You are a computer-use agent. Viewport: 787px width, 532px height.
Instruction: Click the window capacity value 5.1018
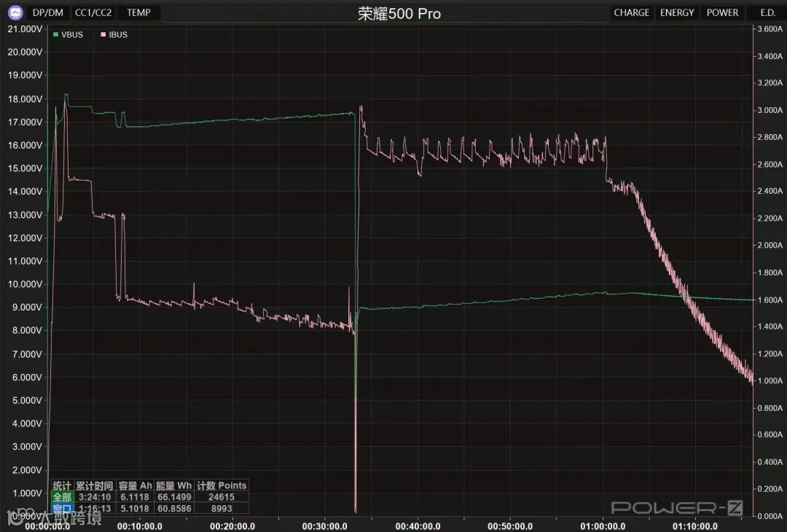click(135, 509)
